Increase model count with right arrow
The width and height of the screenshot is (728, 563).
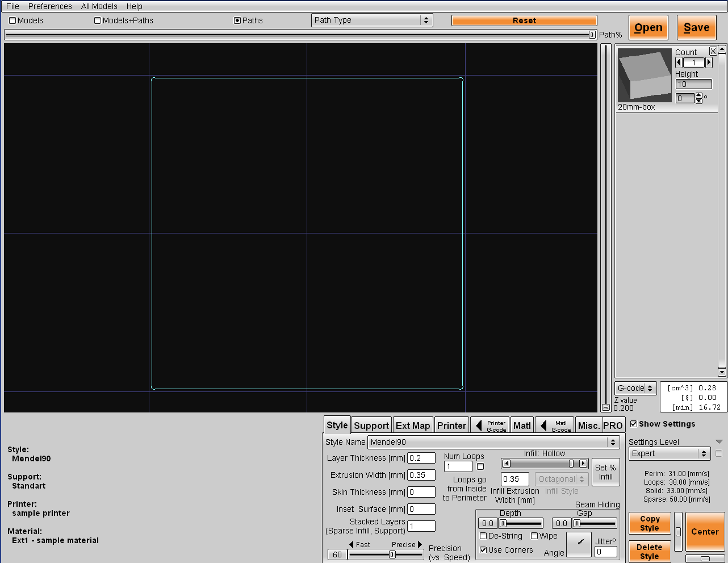tap(709, 62)
